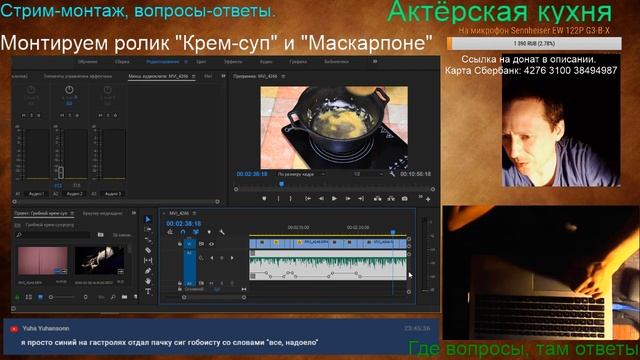The height and width of the screenshot is (360, 640).
Task: Step back one frame
Action: [321, 199]
